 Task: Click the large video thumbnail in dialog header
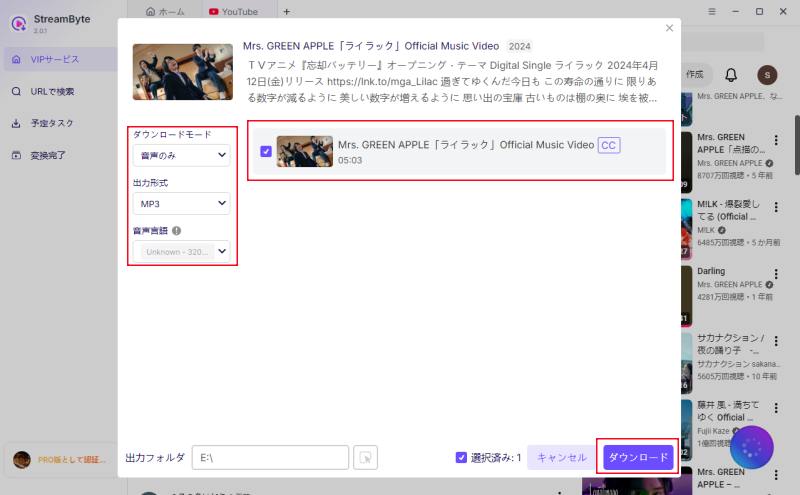pyautogui.click(x=183, y=72)
